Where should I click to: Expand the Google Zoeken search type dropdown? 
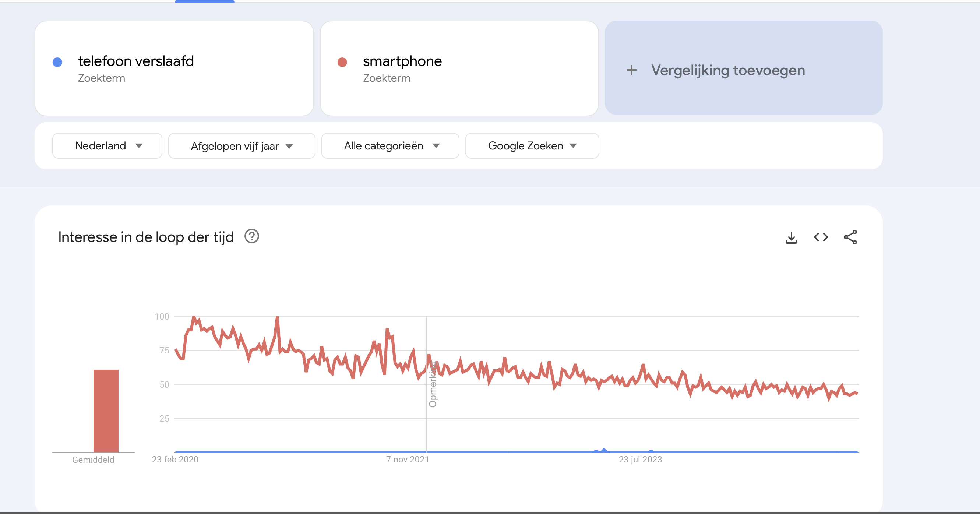532,146
